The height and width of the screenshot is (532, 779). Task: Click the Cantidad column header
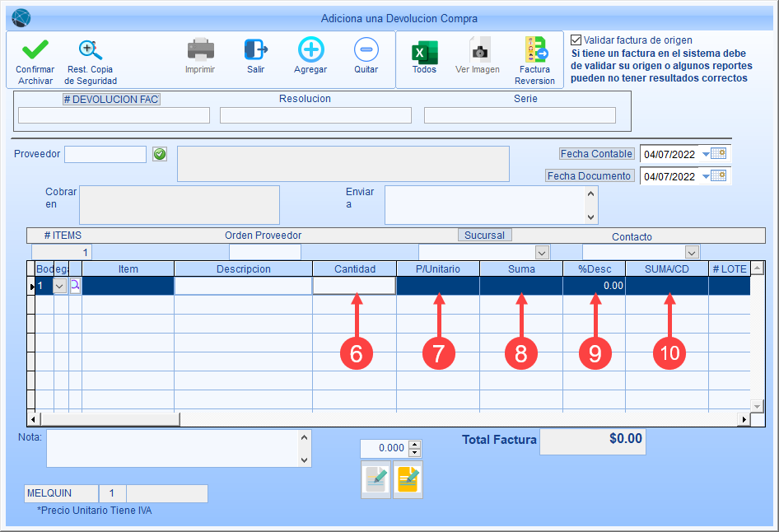click(x=355, y=268)
